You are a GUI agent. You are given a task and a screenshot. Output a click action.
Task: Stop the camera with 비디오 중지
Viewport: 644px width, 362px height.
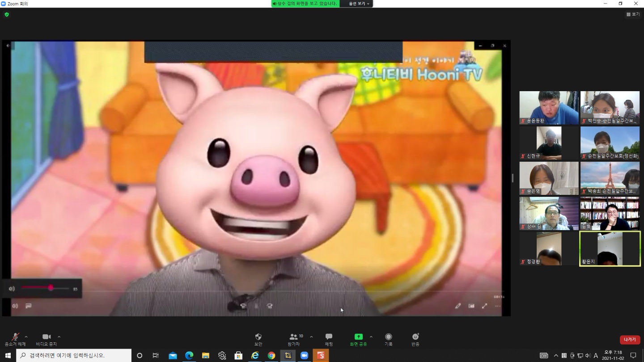[47, 339]
